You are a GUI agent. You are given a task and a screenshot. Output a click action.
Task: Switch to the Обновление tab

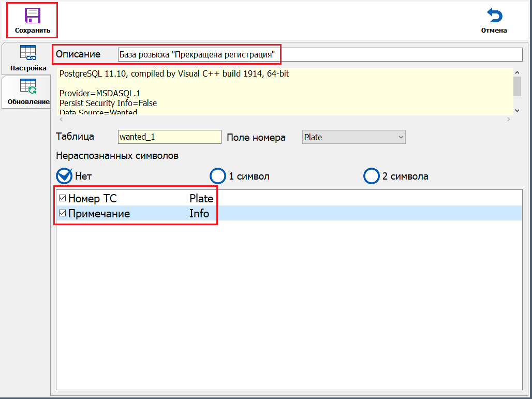pos(28,92)
